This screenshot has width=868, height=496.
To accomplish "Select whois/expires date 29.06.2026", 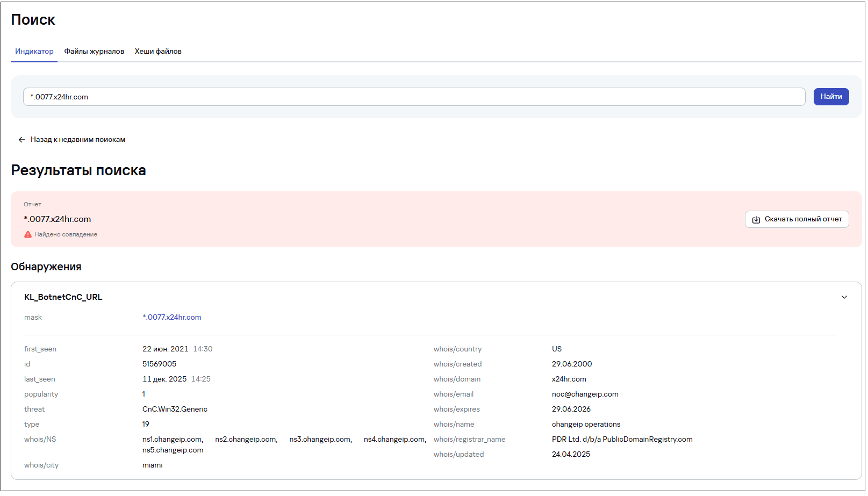I will 571,409.
